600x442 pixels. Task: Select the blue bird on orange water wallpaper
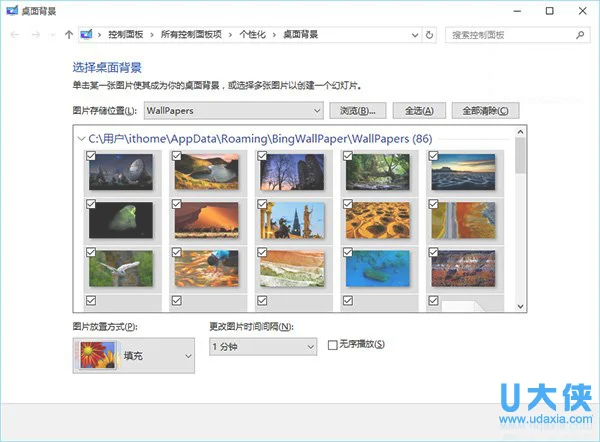pos(207,269)
